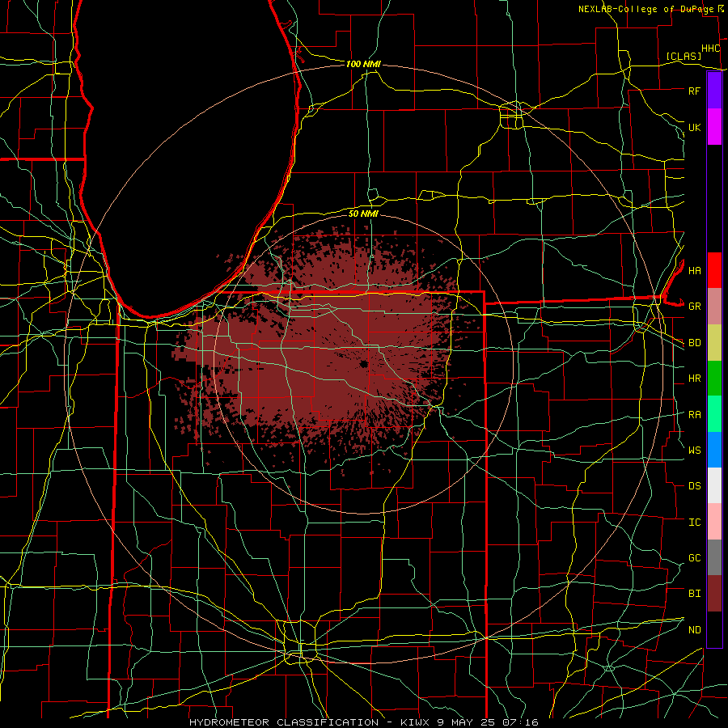
Task: Click the 'HA' legend label
Action: click(694, 270)
